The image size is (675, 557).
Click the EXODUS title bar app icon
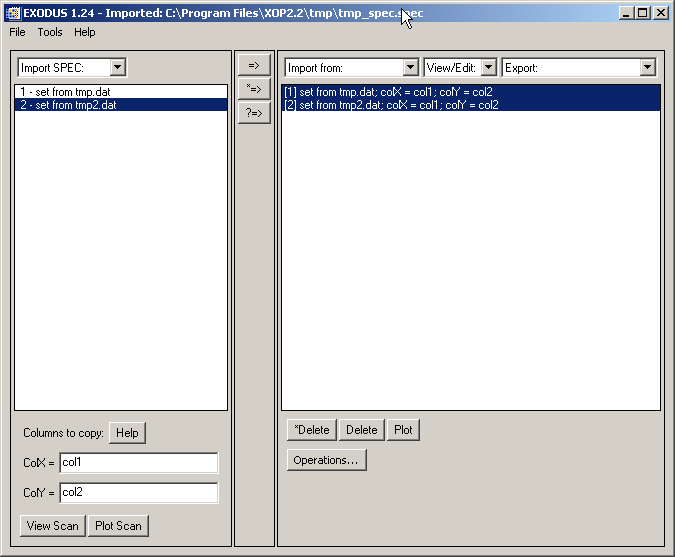coord(11,13)
